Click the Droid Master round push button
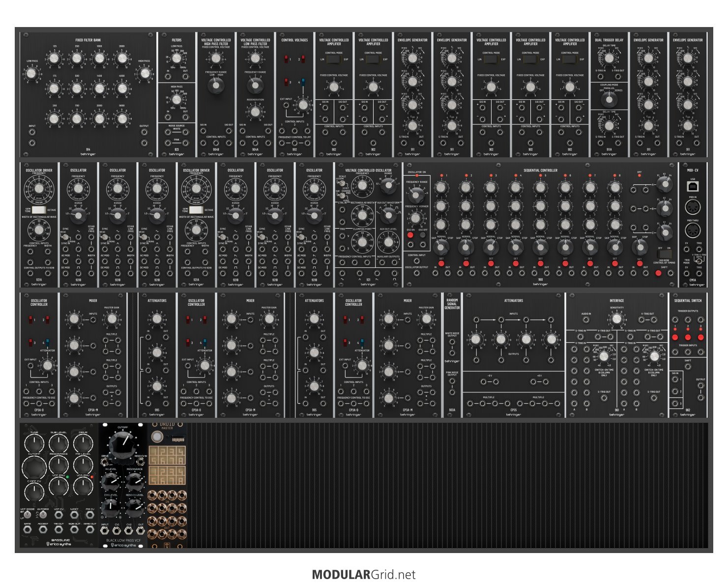728x585 pixels. [157, 436]
